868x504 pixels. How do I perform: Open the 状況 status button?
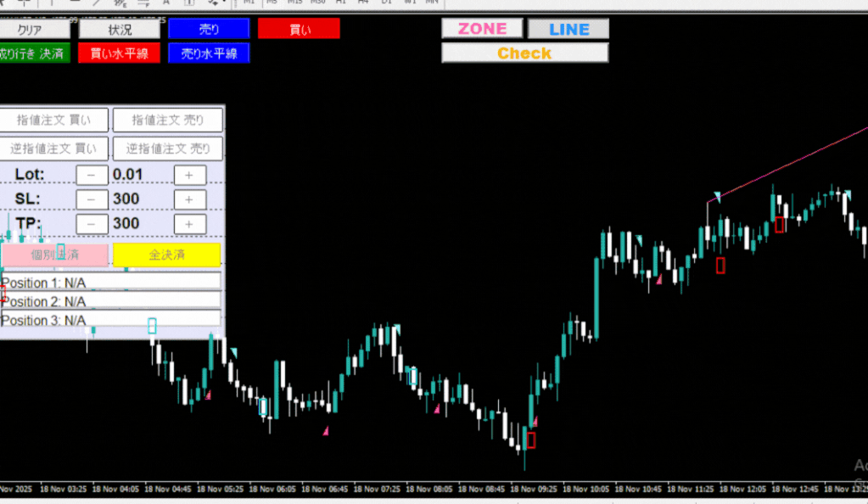pyautogui.click(x=120, y=29)
